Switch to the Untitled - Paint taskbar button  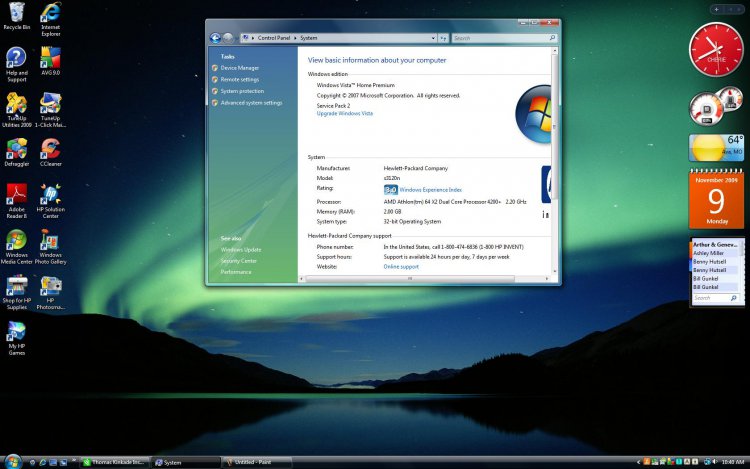[x=257, y=462]
